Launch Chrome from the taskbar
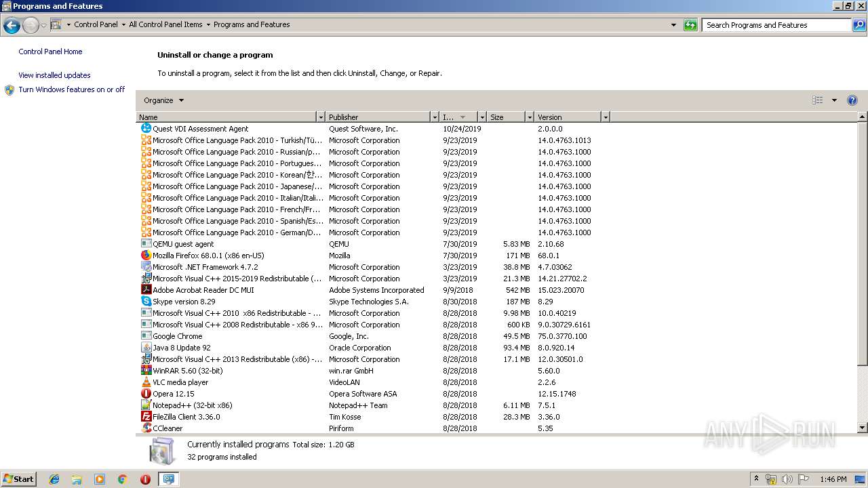 click(123, 479)
